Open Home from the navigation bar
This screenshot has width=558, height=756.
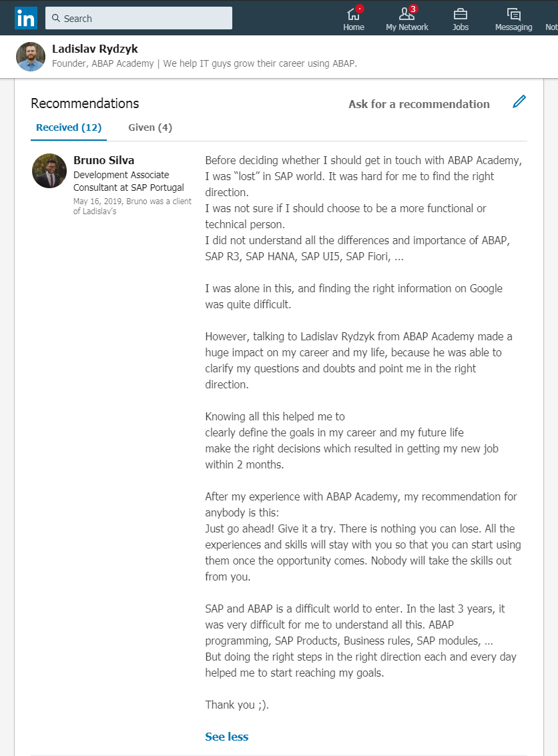354,18
